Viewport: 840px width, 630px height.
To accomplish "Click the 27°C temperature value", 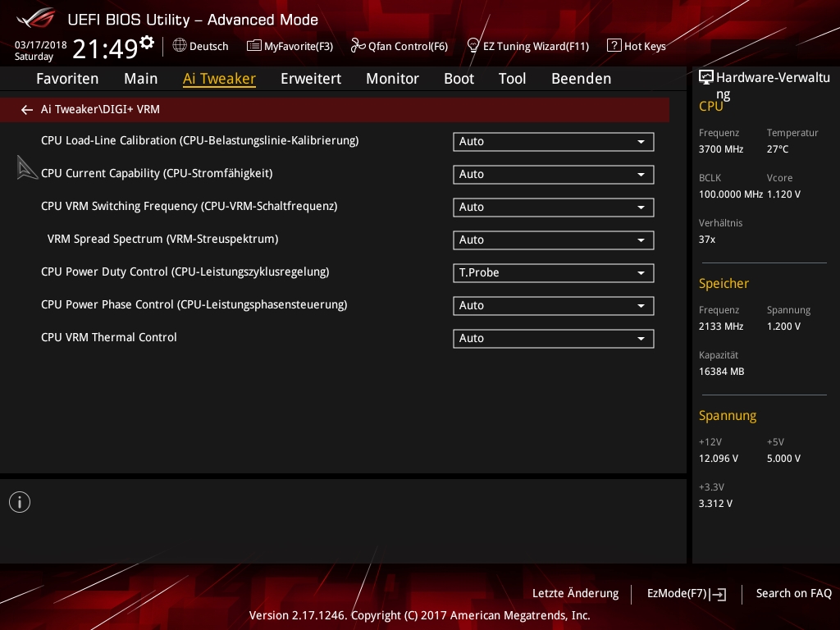I will pyautogui.click(x=778, y=149).
